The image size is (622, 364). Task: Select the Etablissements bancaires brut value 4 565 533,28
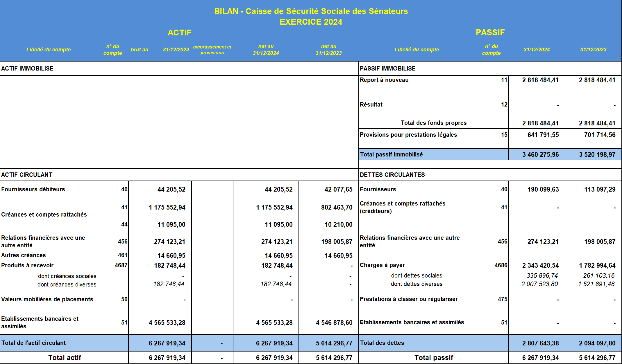pyautogui.click(x=167, y=323)
